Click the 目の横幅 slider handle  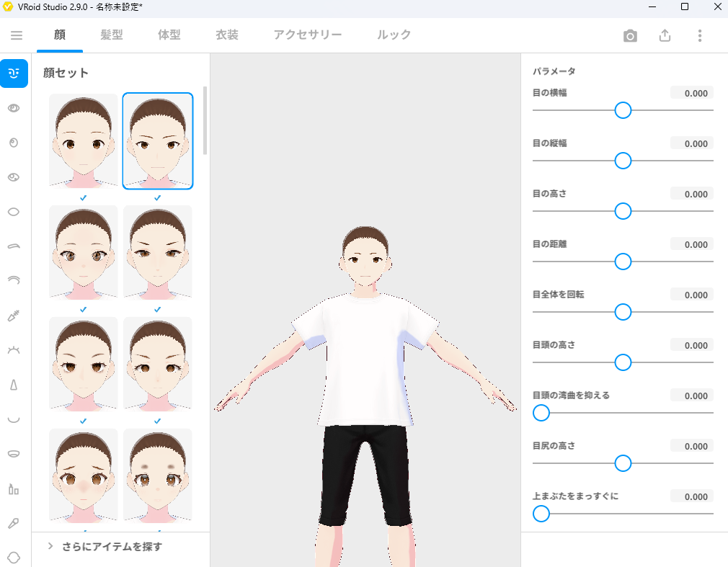[x=623, y=110]
